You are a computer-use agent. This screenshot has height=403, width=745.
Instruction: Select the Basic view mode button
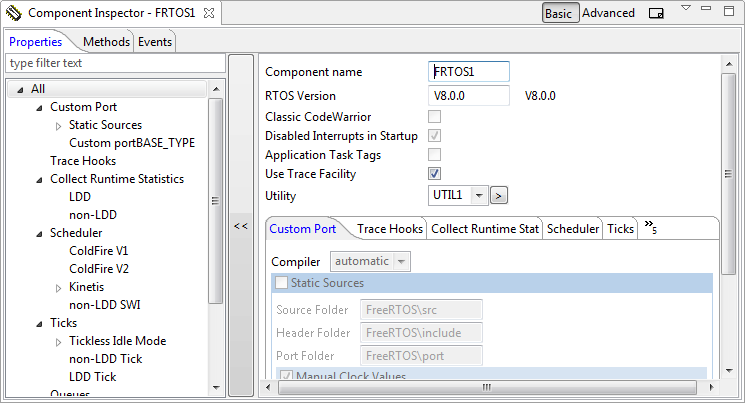click(558, 14)
